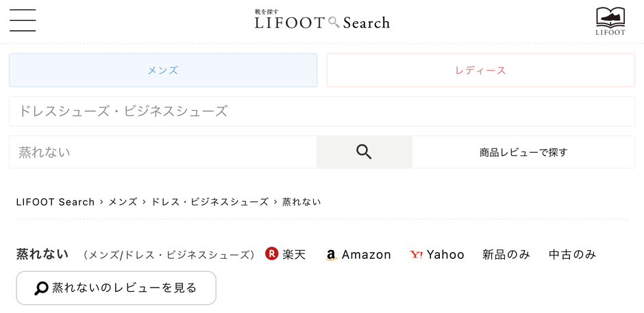
Task: Go to LIFOOT Search breadcrumb link
Action: point(55,202)
